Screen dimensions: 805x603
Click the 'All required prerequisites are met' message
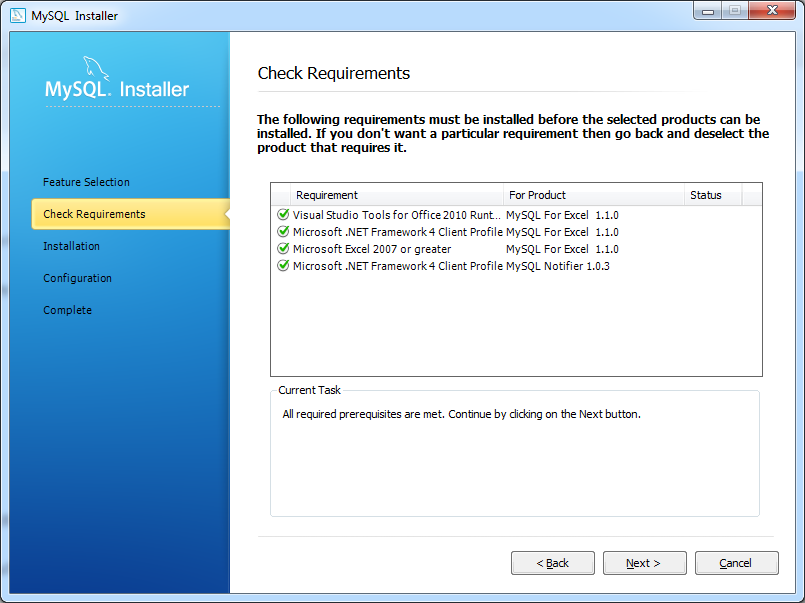(462, 414)
